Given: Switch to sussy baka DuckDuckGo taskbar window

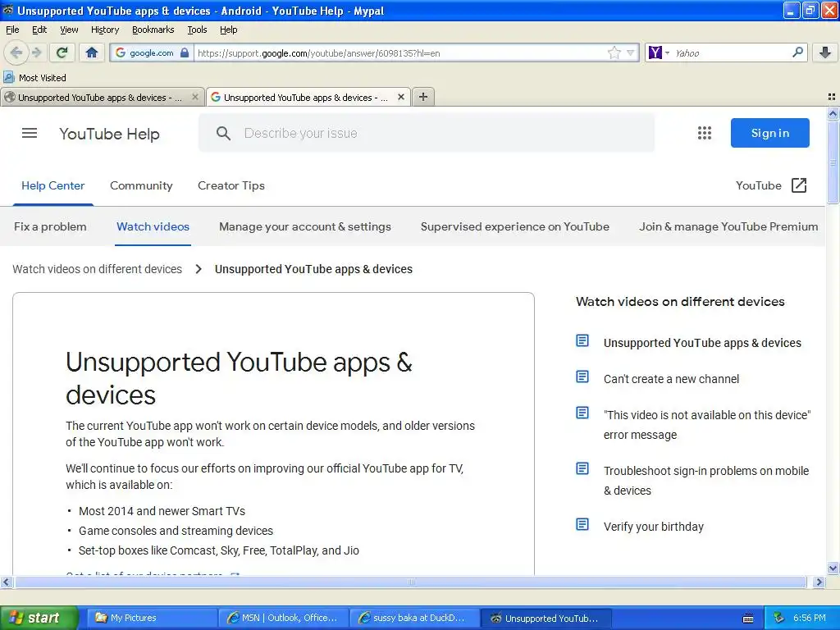Looking at the screenshot, I should [414, 618].
